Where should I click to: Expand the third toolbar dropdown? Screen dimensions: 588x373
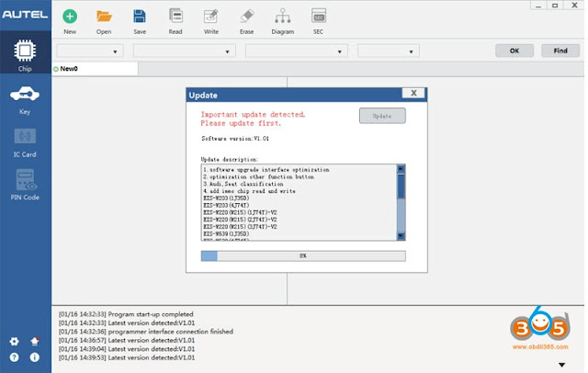click(339, 51)
